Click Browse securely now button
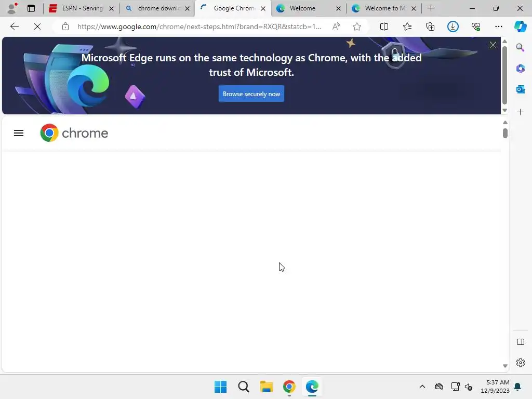Image resolution: width=532 pixels, height=399 pixels. tap(251, 94)
